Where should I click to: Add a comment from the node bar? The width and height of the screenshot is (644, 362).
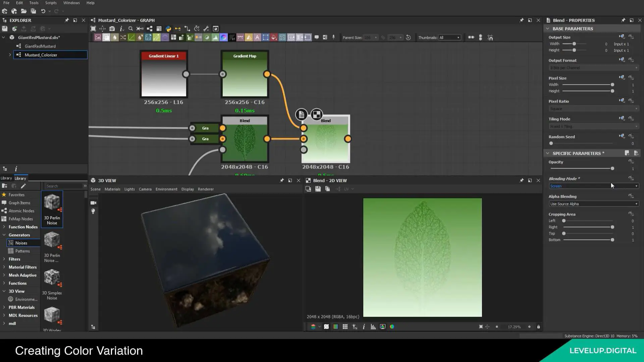tap(316, 38)
